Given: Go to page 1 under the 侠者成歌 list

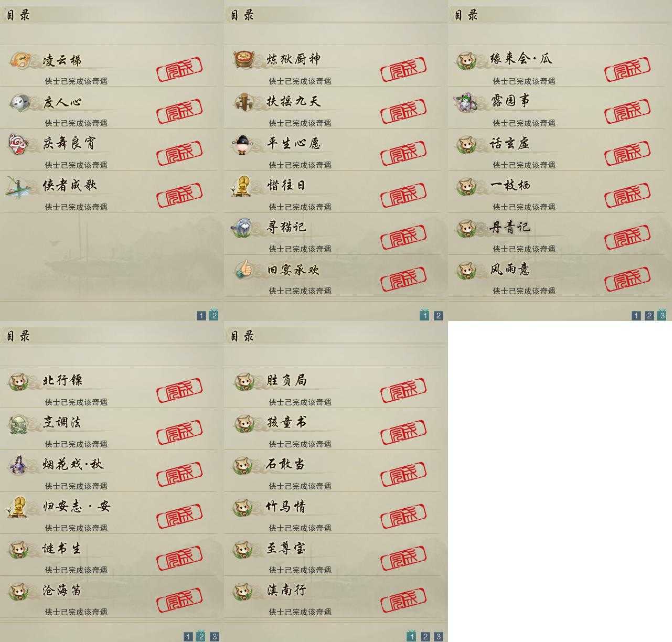Looking at the screenshot, I should coord(201,316).
